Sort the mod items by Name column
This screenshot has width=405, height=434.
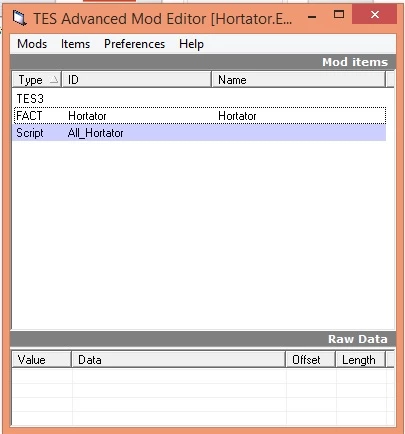pos(298,80)
